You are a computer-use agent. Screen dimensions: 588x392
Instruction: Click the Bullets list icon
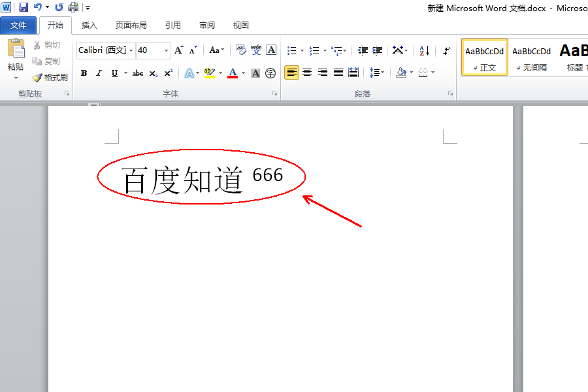(x=292, y=50)
